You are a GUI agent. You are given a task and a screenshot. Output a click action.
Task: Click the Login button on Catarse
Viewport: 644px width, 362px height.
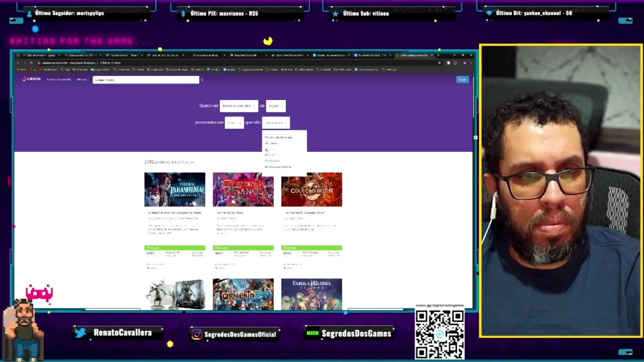click(462, 79)
